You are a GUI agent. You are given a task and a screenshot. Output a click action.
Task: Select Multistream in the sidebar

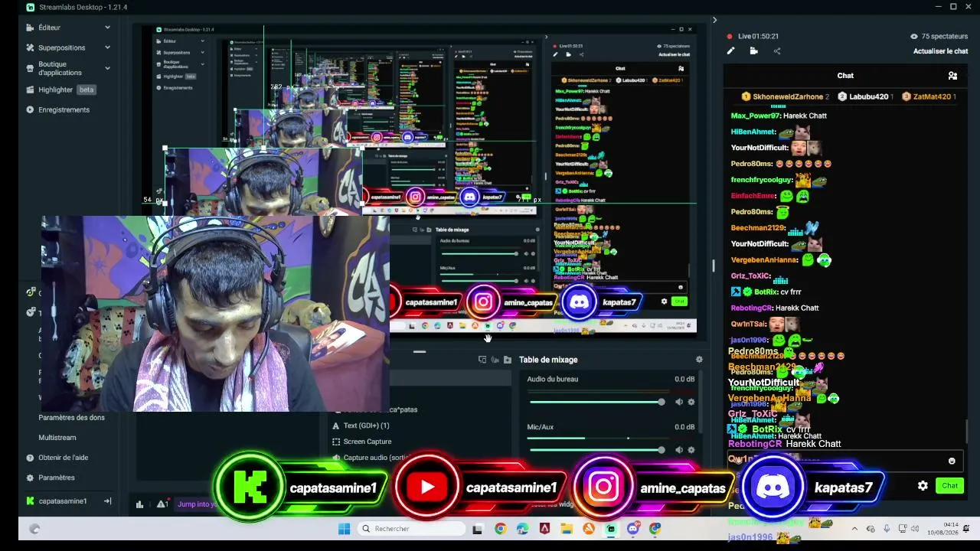(x=57, y=438)
